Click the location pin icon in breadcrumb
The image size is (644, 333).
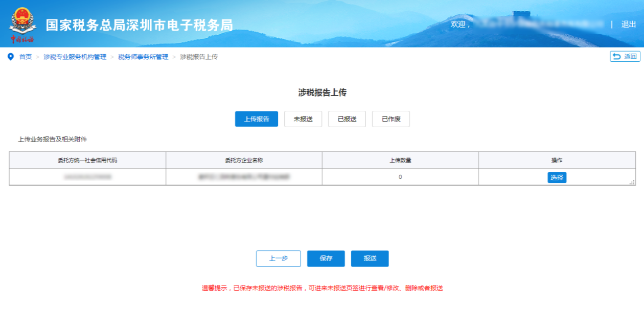click(x=10, y=57)
